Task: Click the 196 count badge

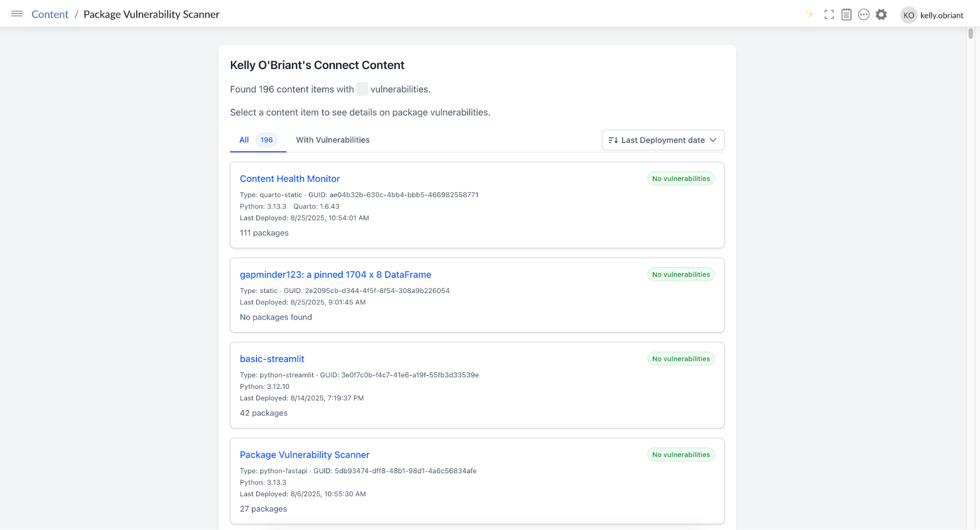Action: [266, 140]
